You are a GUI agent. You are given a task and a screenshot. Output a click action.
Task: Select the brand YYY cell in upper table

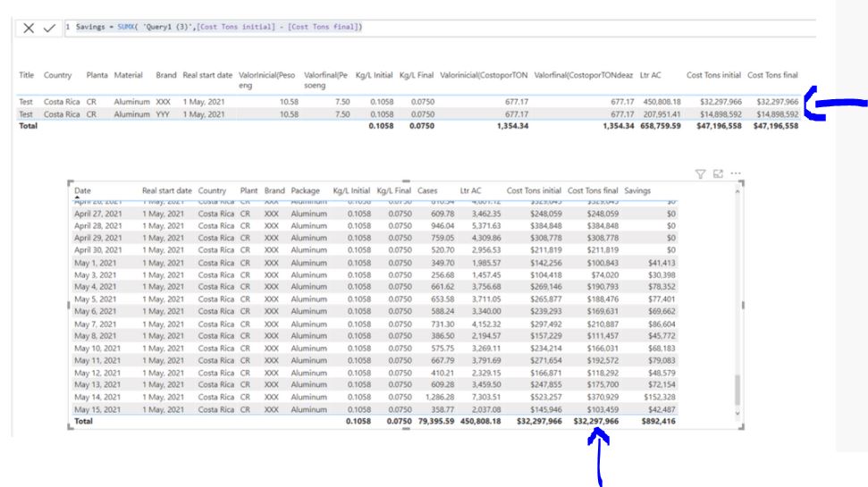click(x=163, y=114)
